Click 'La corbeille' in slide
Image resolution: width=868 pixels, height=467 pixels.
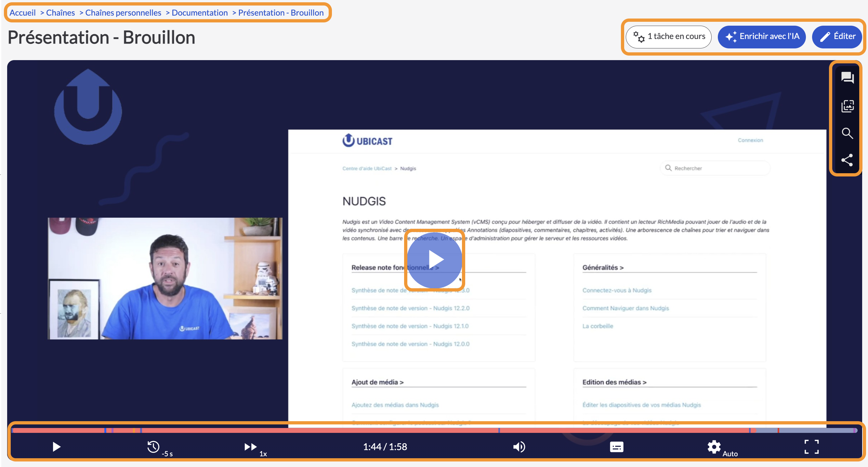[x=598, y=326]
